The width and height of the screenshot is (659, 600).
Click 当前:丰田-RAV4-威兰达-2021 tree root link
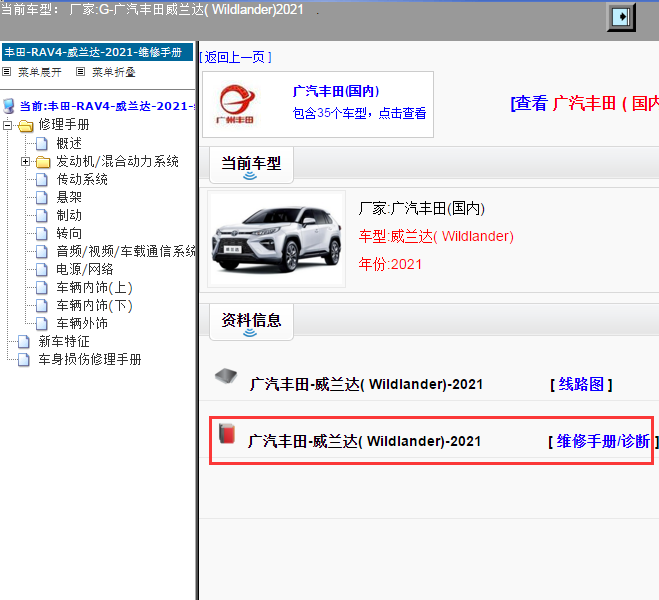(x=107, y=106)
